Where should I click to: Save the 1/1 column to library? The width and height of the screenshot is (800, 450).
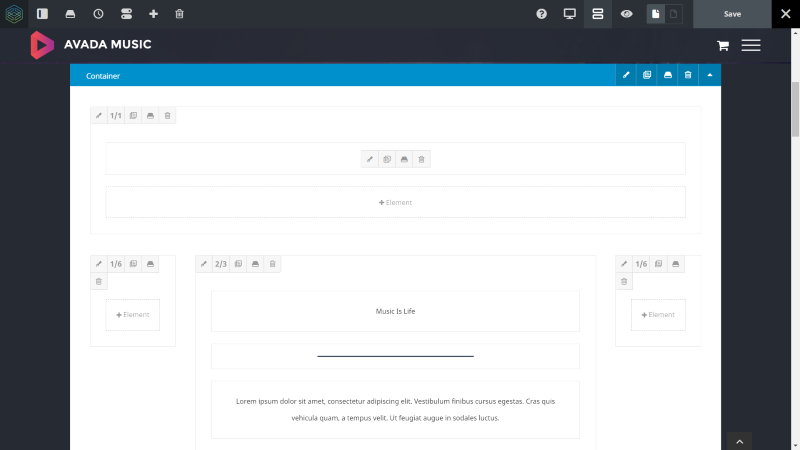(x=151, y=116)
